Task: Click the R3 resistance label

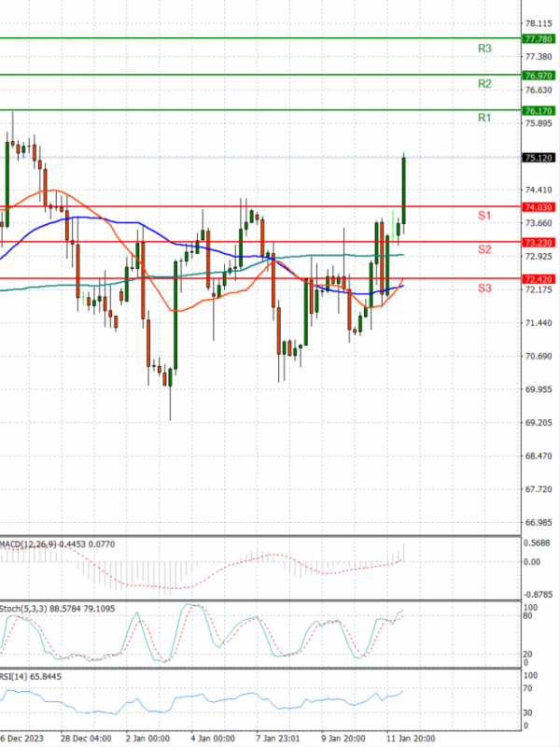Action: 484,49
